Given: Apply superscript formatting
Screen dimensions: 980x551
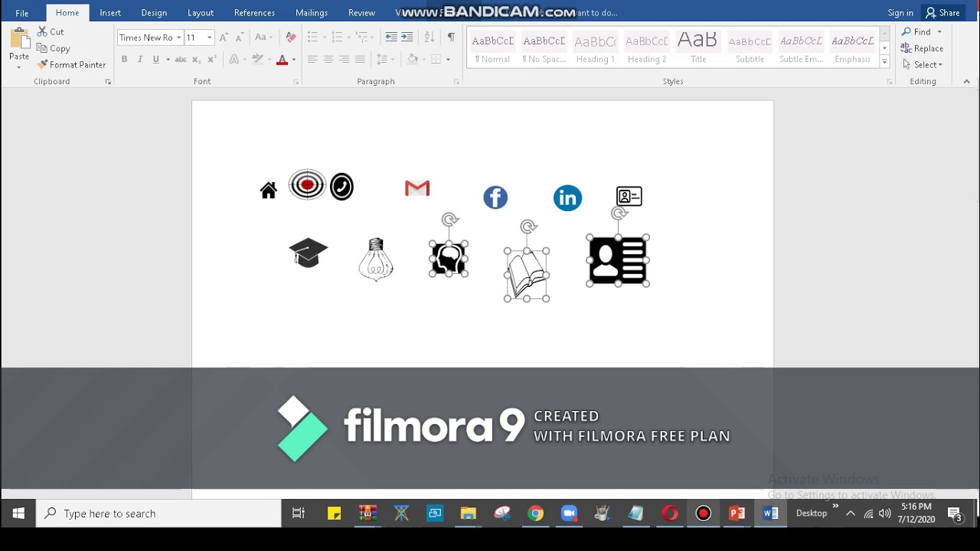Looking at the screenshot, I should coord(212,59).
